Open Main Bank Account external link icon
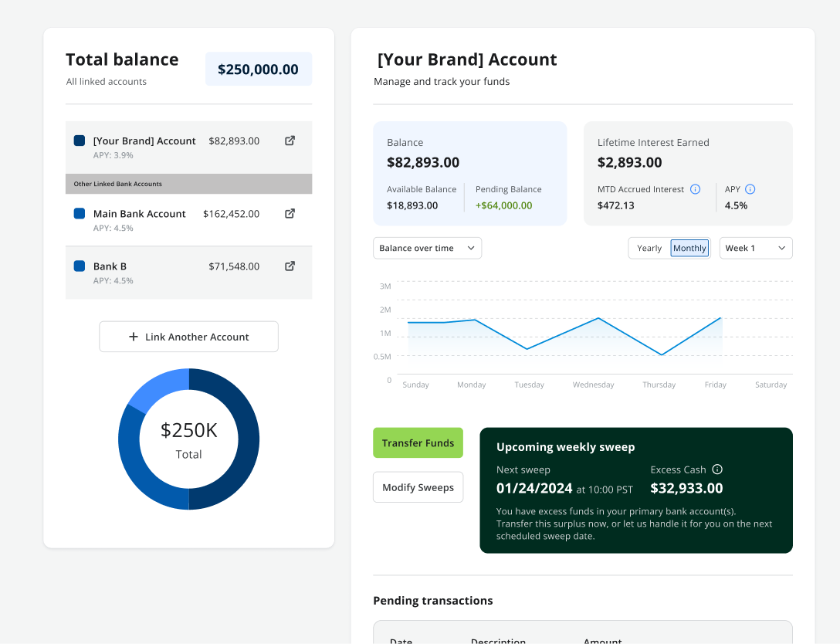Image resolution: width=840 pixels, height=644 pixels. click(x=290, y=213)
